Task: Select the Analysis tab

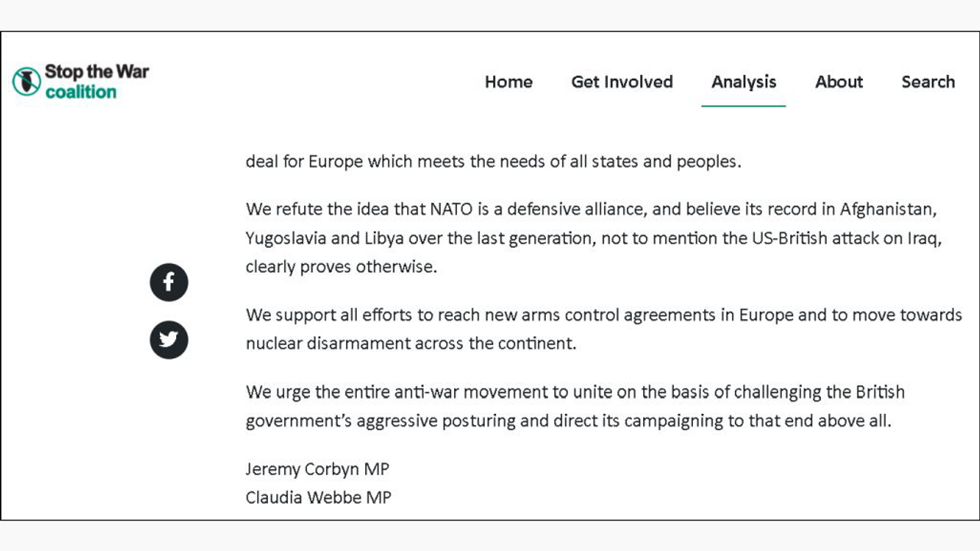Action: pos(743,82)
